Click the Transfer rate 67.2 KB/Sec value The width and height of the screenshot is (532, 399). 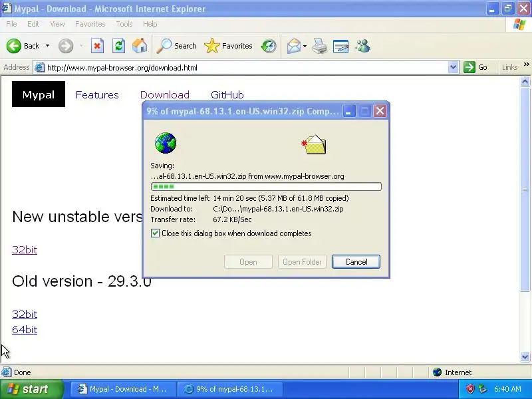click(x=232, y=219)
